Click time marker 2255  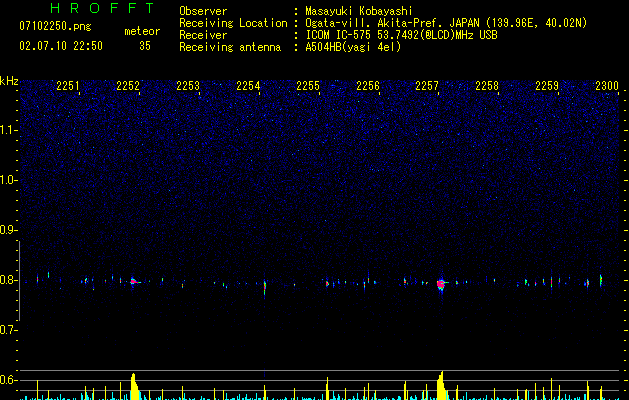tap(308, 85)
